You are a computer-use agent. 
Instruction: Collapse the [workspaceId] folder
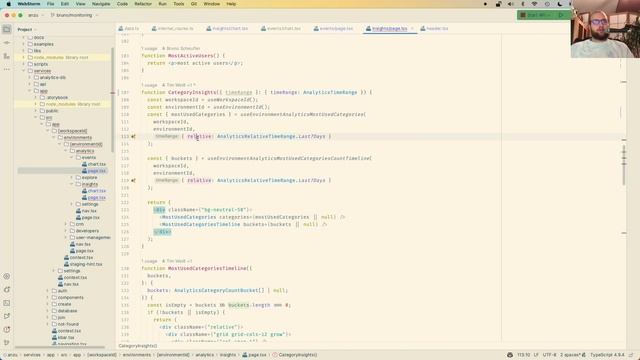48,131
